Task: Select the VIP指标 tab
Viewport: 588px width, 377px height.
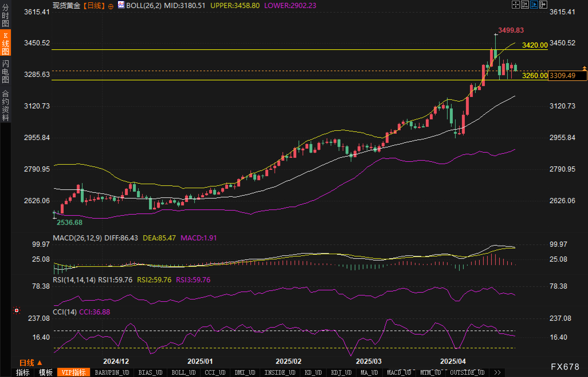Action: (x=74, y=372)
